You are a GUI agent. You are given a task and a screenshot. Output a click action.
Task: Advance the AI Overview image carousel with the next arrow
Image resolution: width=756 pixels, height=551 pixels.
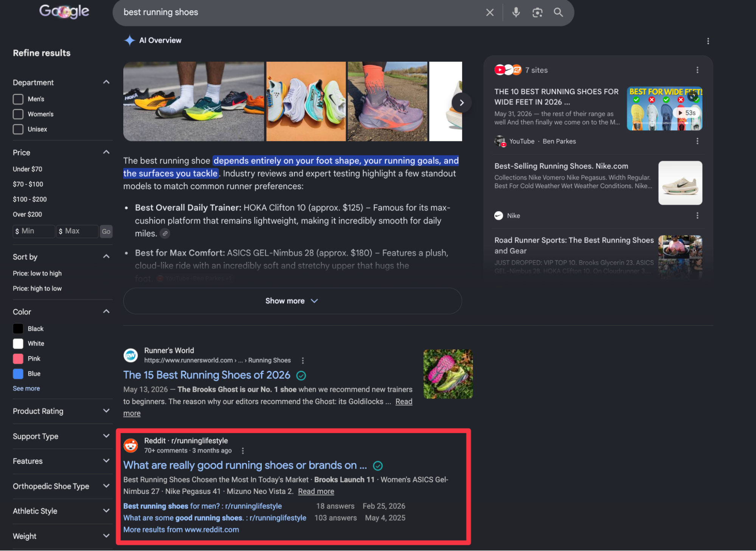(461, 103)
